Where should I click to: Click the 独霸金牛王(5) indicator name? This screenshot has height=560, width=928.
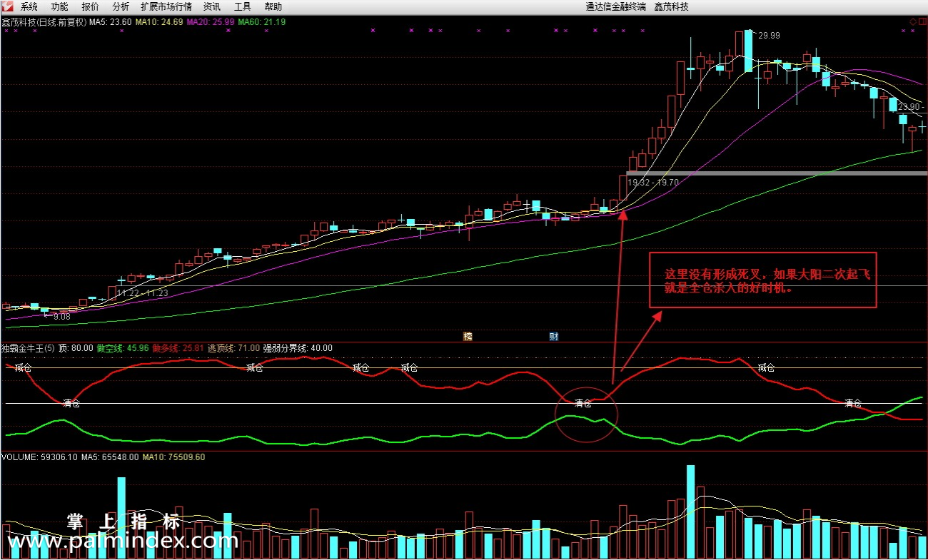click(28, 348)
